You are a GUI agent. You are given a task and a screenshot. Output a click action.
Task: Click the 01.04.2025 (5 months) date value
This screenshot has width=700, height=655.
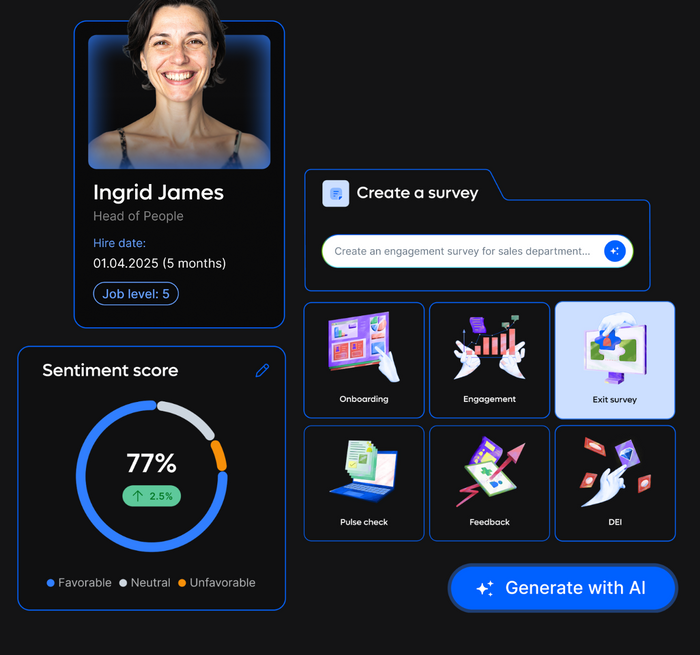coord(159,263)
